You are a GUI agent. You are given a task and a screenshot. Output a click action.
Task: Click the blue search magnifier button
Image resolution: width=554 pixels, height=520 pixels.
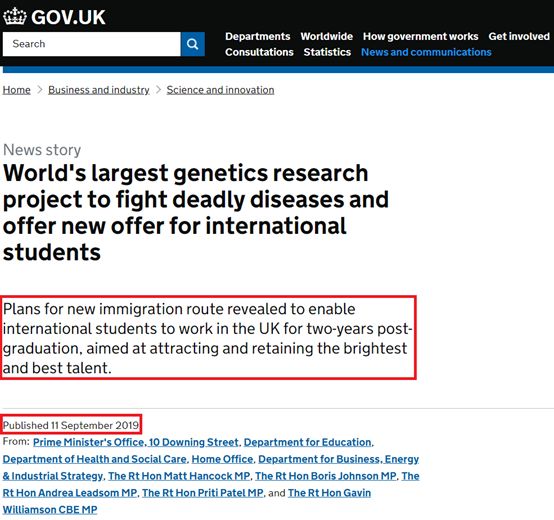click(193, 44)
